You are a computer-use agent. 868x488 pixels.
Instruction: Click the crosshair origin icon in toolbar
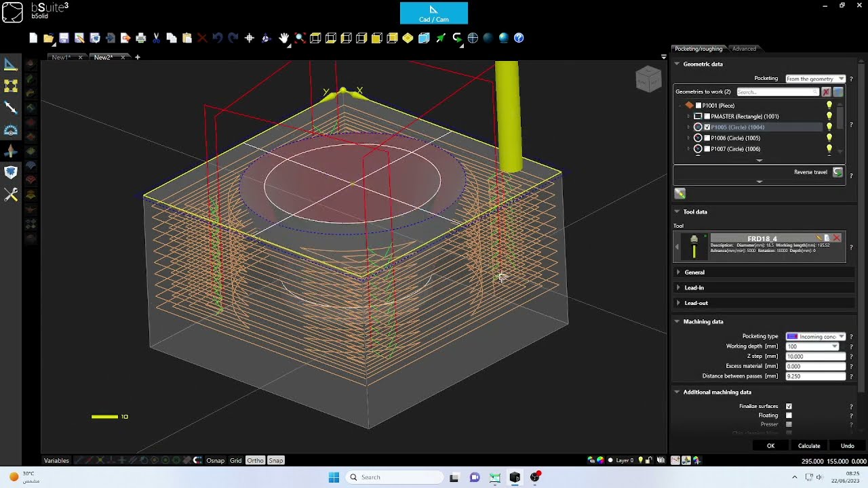click(x=250, y=38)
